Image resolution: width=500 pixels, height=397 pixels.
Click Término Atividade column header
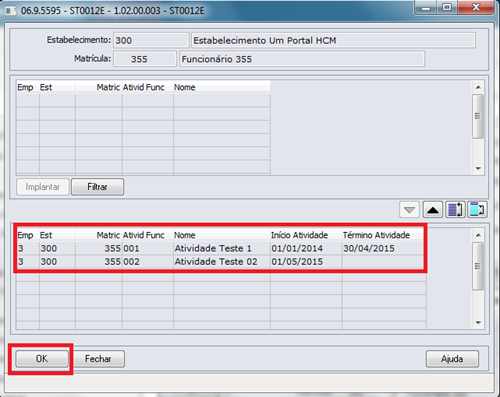384,235
